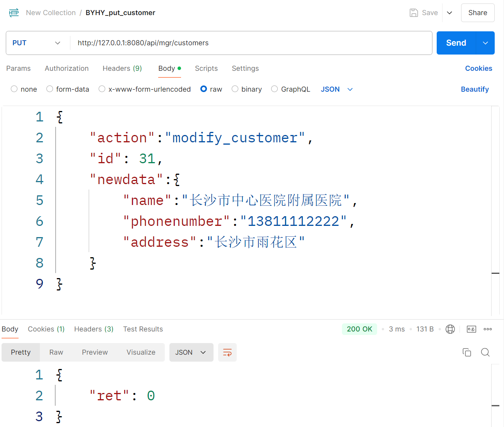504x427 pixels.
Task: Click the "name" key in request body
Action: point(147,200)
